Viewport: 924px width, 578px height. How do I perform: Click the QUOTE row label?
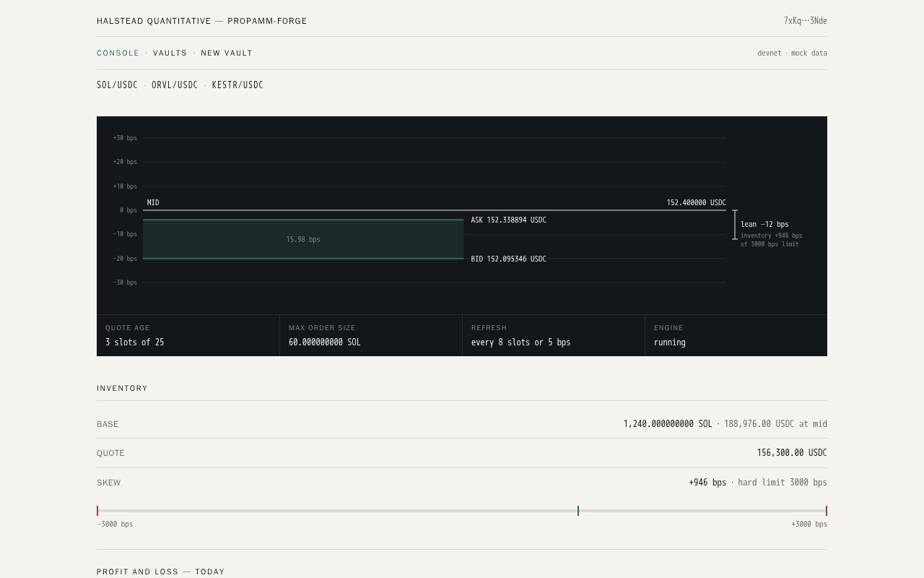(x=110, y=453)
